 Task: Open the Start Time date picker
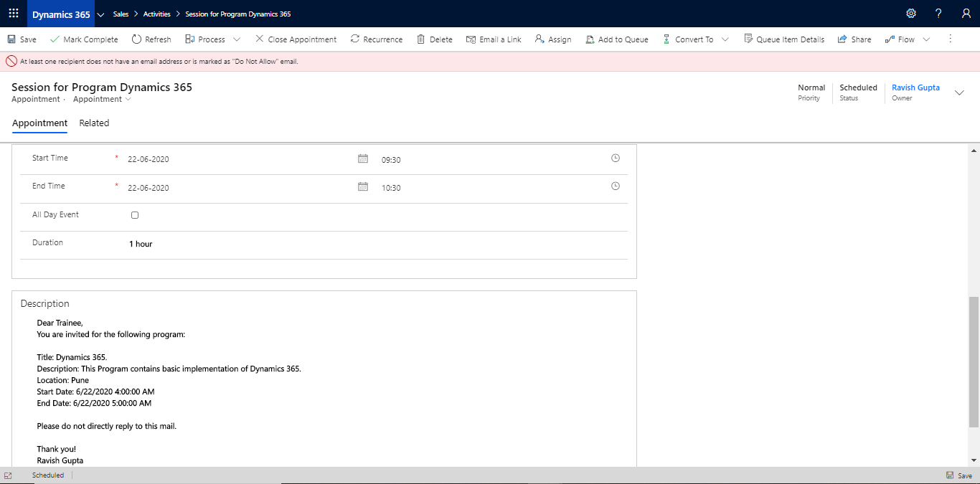[x=363, y=157]
